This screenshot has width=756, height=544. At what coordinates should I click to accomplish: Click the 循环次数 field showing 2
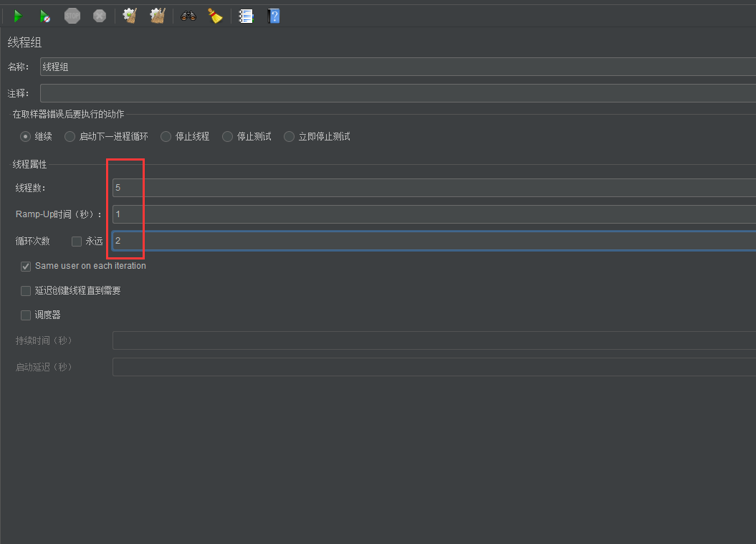point(434,241)
